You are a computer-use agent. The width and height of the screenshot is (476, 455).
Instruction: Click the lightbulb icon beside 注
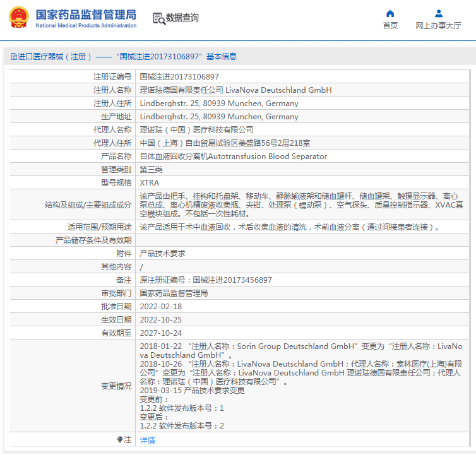point(120,440)
